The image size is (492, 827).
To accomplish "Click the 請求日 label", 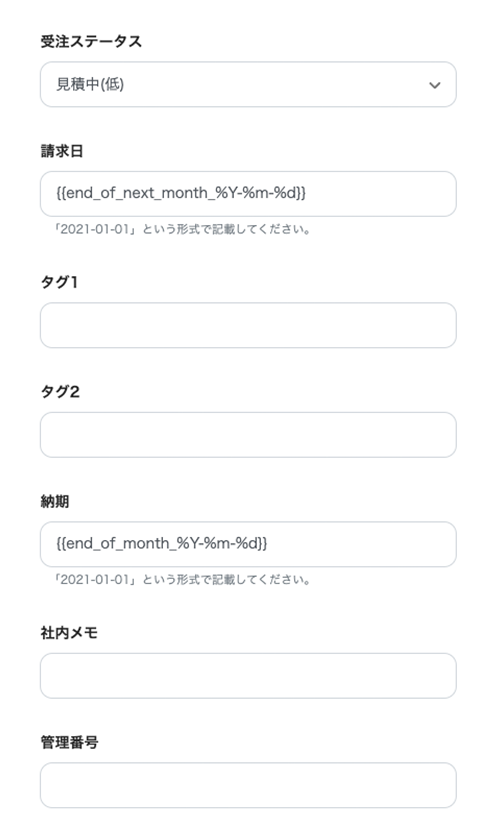I will coord(62,151).
